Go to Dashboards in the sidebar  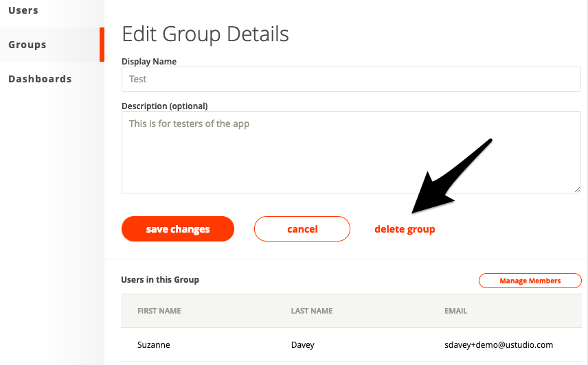(40, 79)
